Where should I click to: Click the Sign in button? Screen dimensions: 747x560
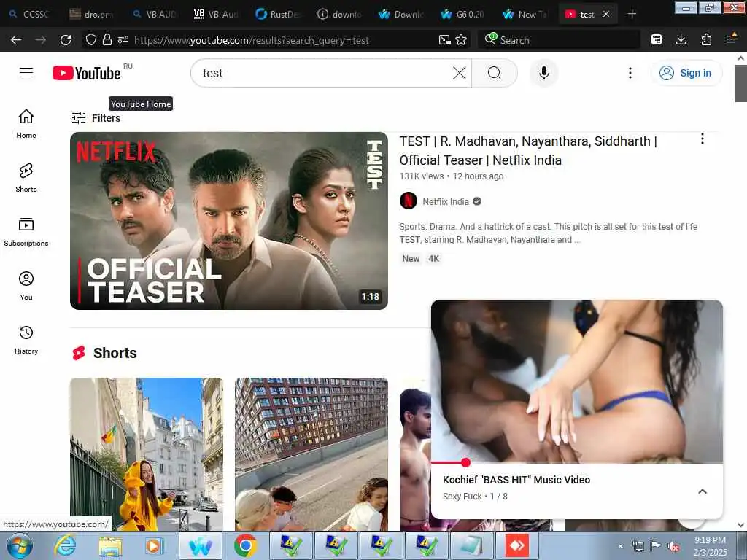click(x=686, y=73)
